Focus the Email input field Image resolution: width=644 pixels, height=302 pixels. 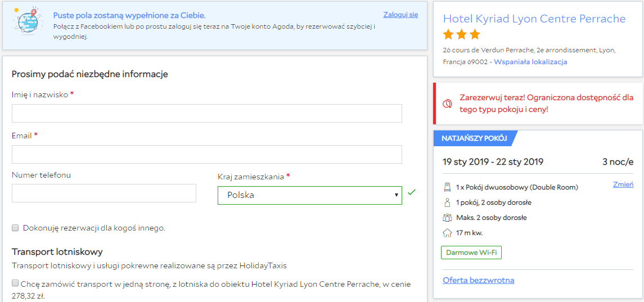pos(206,155)
